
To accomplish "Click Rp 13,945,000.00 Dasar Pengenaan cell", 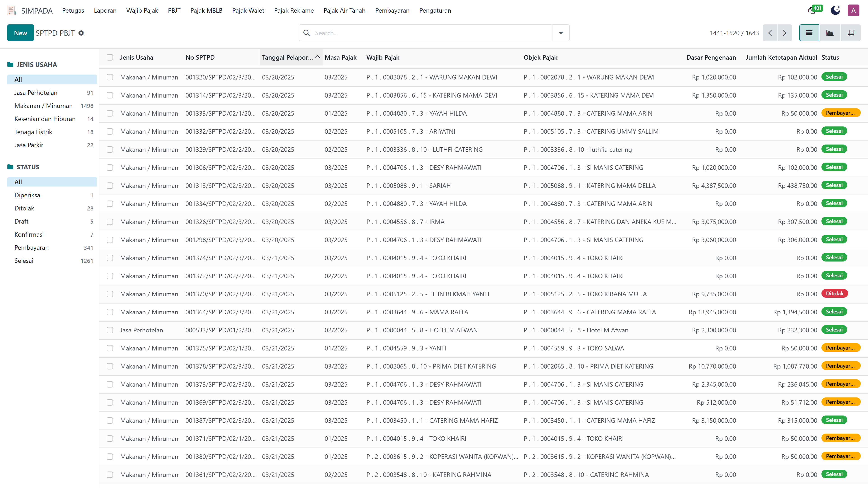I will tap(712, 312).
